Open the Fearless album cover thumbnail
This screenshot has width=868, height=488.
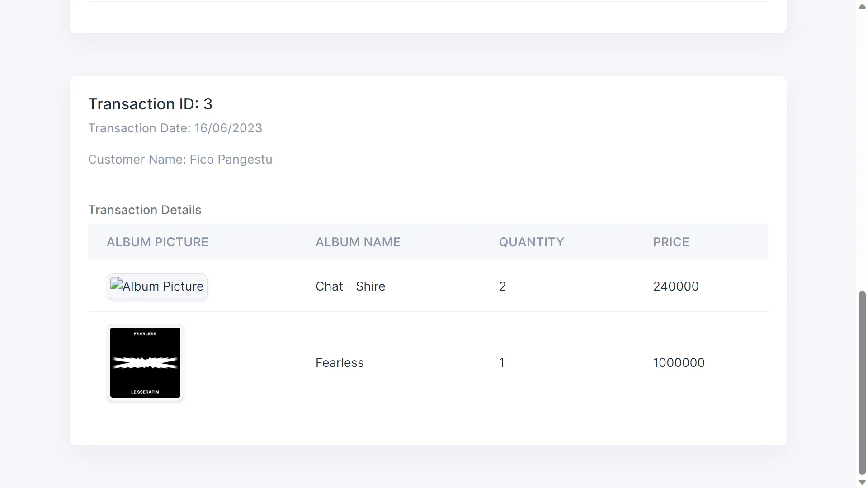(145, 362)
